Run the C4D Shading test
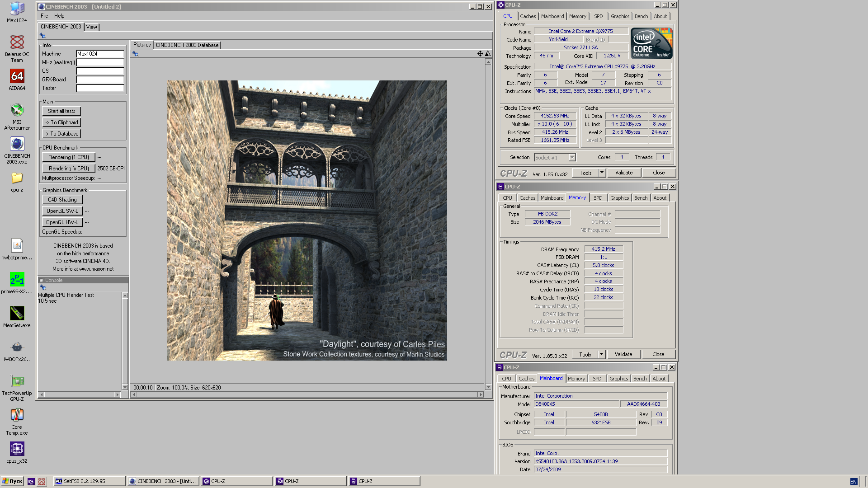 62,200
